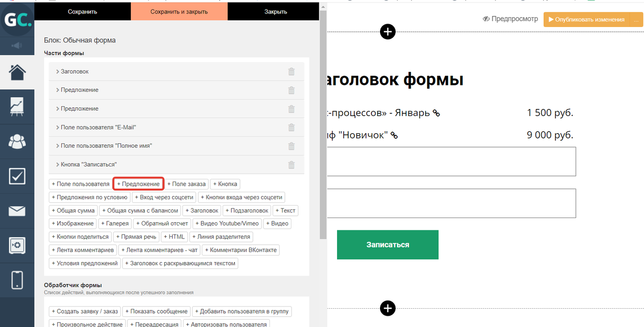Add "+ Текст" part

pyautogui.click(x=286, y=210)
